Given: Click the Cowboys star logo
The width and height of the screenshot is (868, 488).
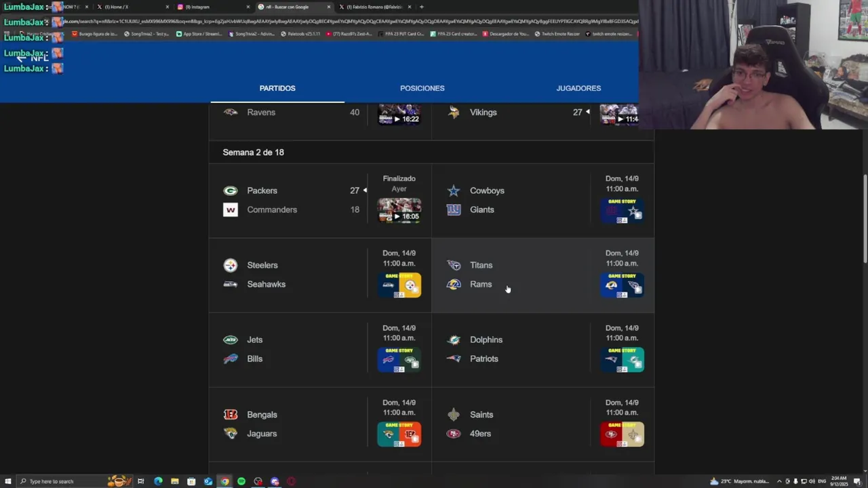Looking at the screenshot, I should (454, 190).
